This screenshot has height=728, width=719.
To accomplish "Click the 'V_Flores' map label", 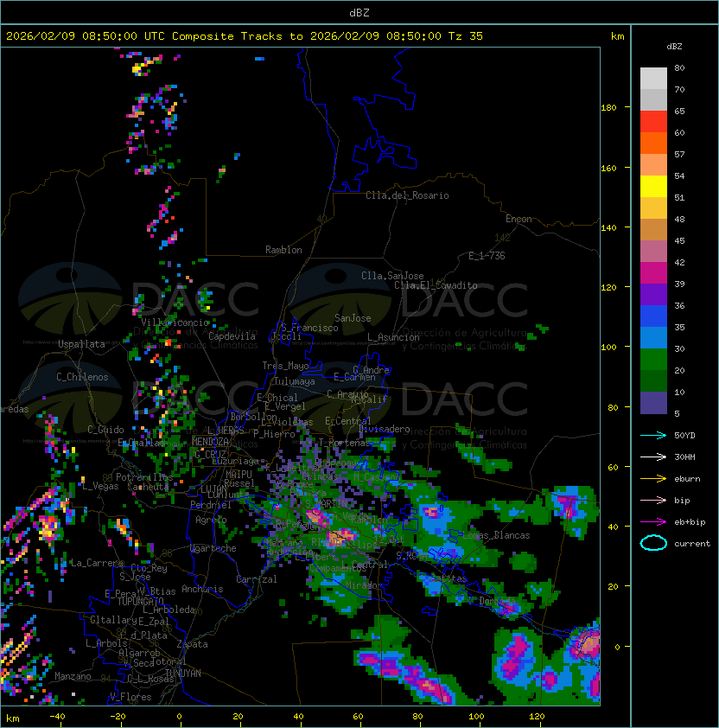I will click(130, 697).
